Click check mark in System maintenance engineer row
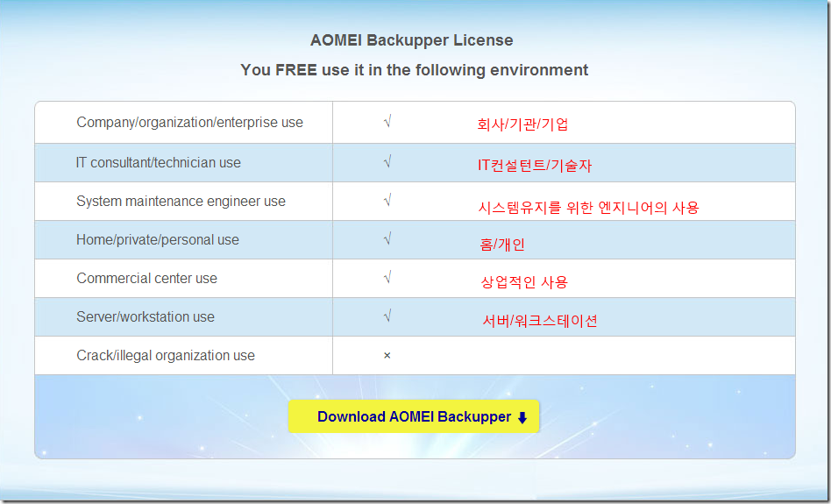The width and height of the screenshot is (831, 504). 387,200
